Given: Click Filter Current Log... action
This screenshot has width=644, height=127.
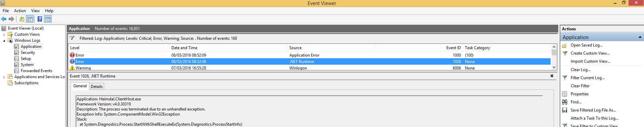Looking at the screenshot, I should (588, 78).
